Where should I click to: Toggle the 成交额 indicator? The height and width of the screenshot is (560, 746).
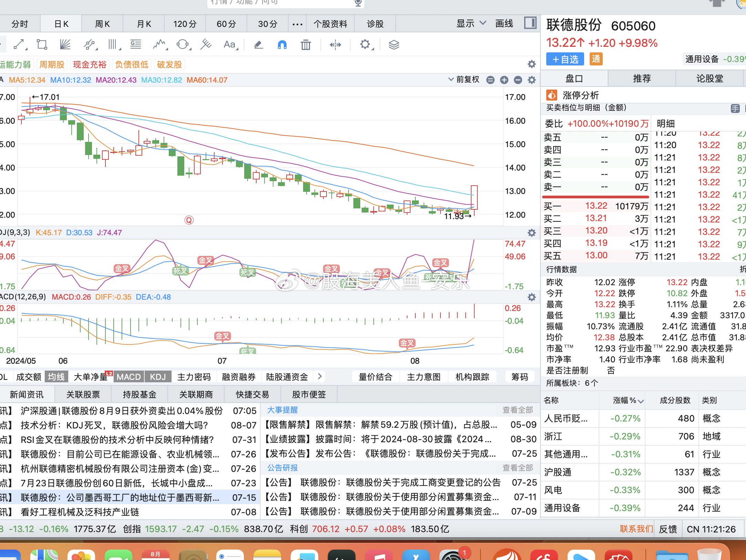[29, 377]
